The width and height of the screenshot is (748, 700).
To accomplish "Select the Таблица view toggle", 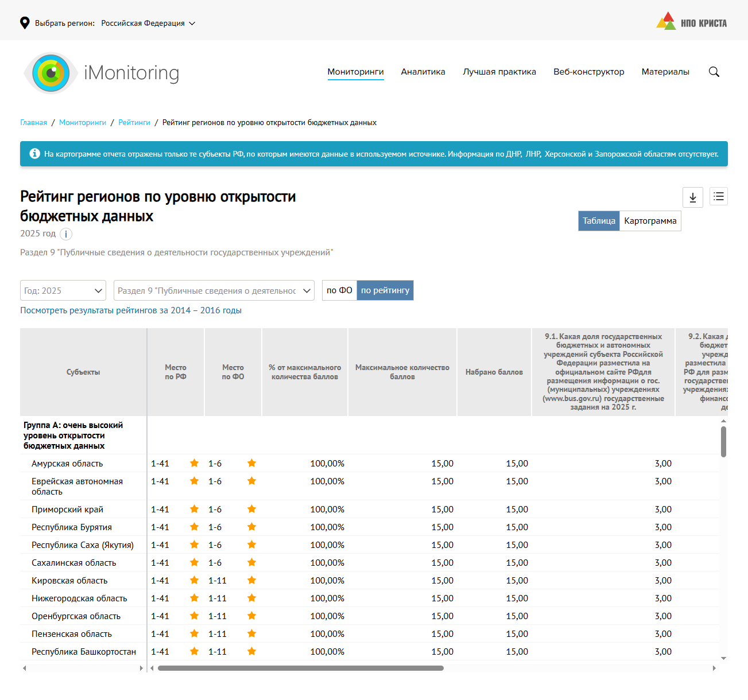I will click(599, 221).
